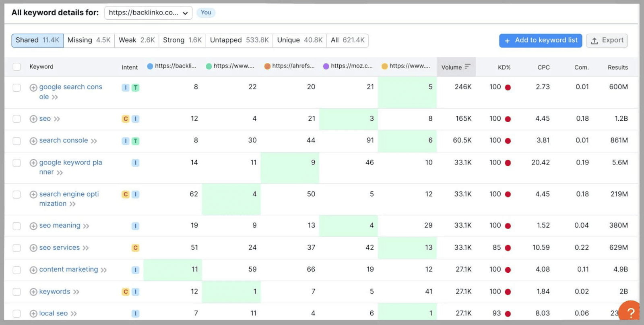This screenshot has width=644, height=325.
Task: Expand 'google keyword planner' via double chevron
Action: (x=60, y=173)
